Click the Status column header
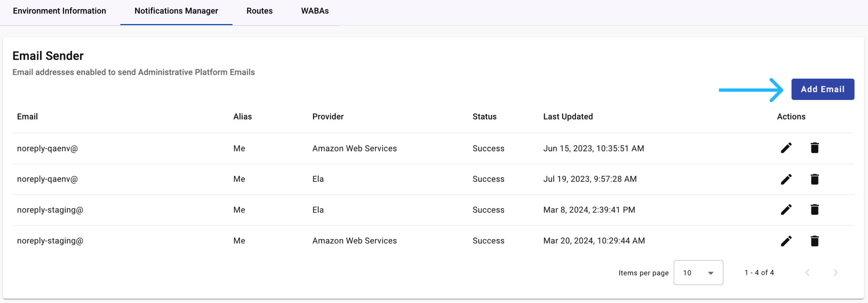 [x=485, y=117]
